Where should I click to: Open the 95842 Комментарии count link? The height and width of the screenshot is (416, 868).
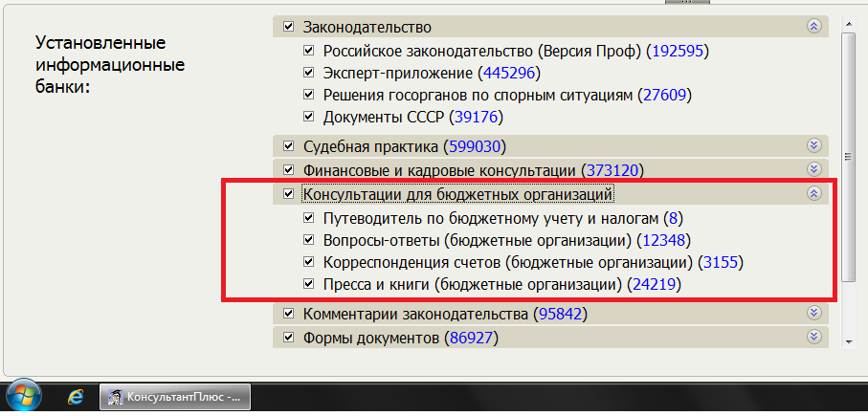point(560,315)
